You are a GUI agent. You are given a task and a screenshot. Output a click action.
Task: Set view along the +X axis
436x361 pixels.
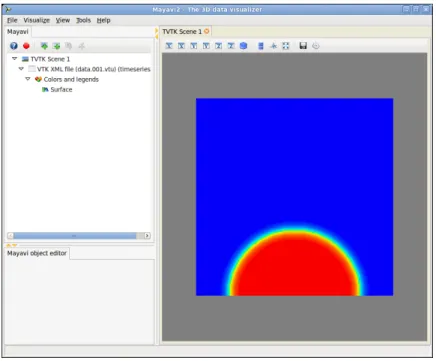click(181, 46)
